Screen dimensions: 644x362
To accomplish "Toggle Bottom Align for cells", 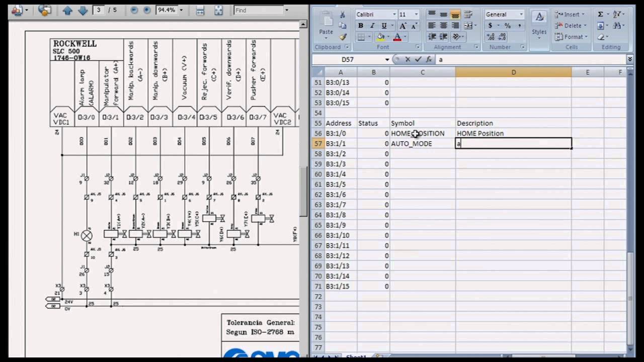I will 455,14.
